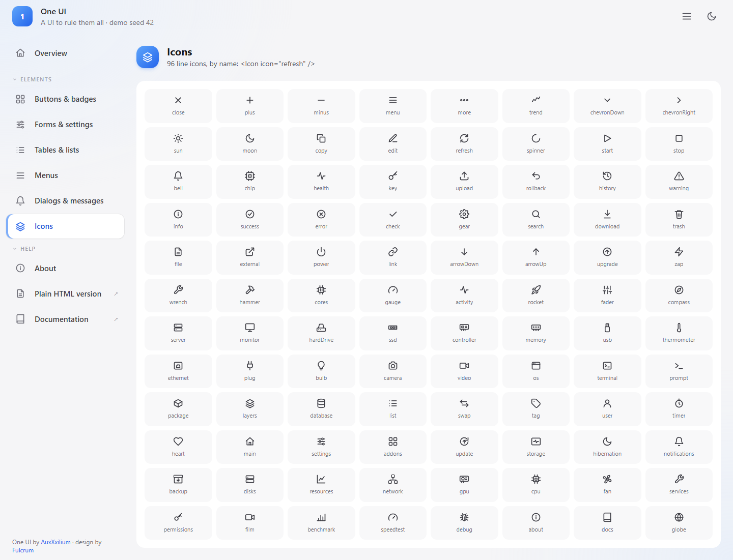This screenshot has height=560, width=733.
Task: Click the ethernet icon tile
Action: 178,371
